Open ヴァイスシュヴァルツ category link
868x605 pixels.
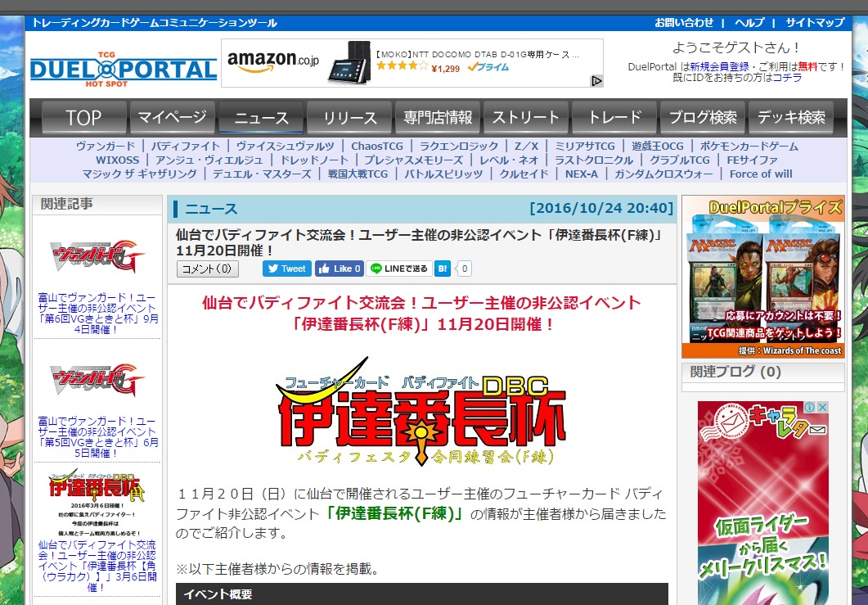tap(285, 147)
